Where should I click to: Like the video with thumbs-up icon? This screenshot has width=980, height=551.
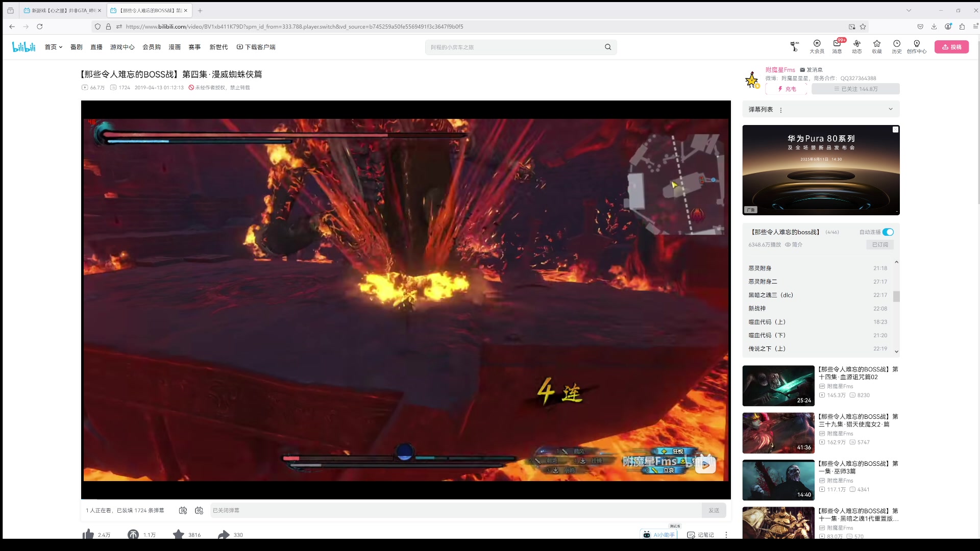click(88, 534)
